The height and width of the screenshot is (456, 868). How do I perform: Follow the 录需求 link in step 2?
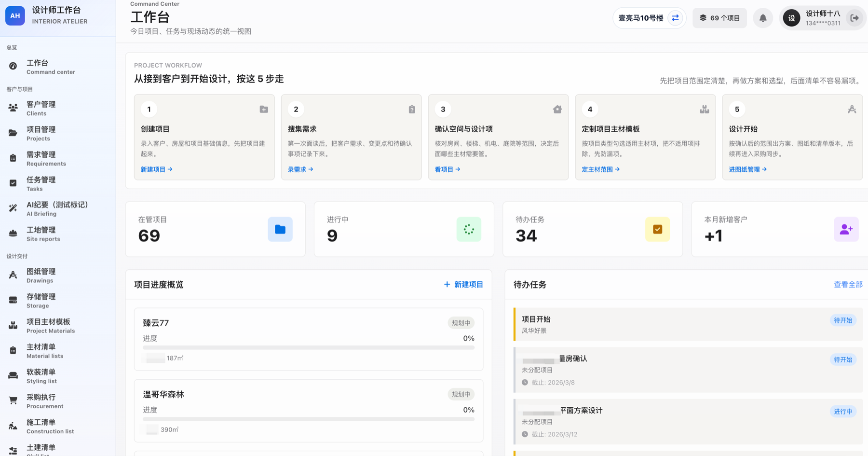[300, 169]
